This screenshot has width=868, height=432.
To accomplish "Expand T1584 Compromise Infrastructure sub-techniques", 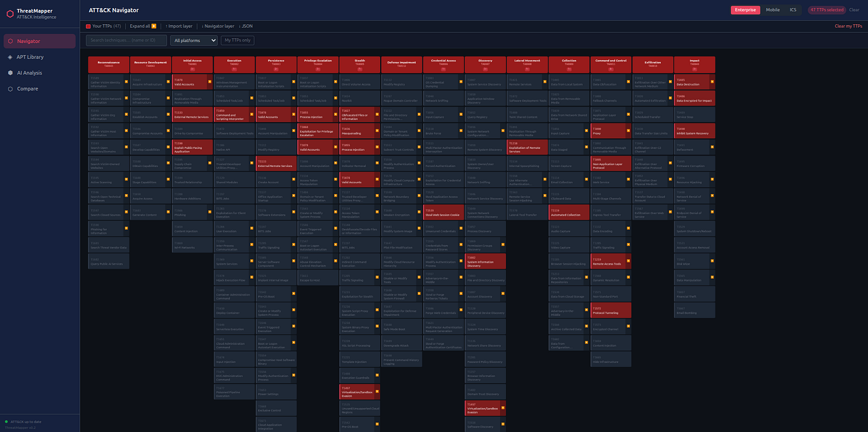I will [169, 98].
